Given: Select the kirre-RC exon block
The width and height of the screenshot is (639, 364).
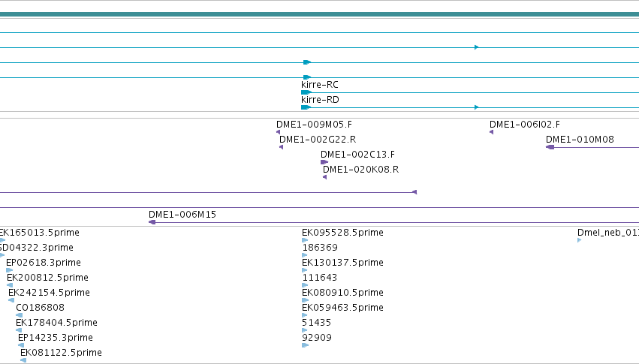Looking at the screenshot, I should point(306,92).
